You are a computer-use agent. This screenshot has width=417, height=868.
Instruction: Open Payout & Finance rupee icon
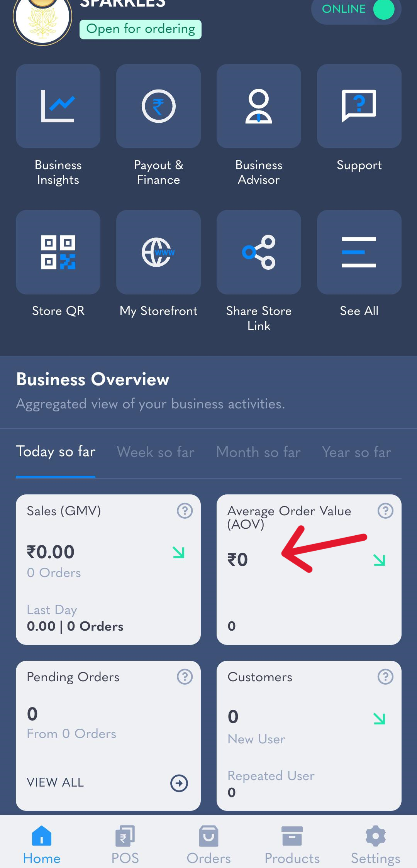pyautogui.click(x=158, y=106)
